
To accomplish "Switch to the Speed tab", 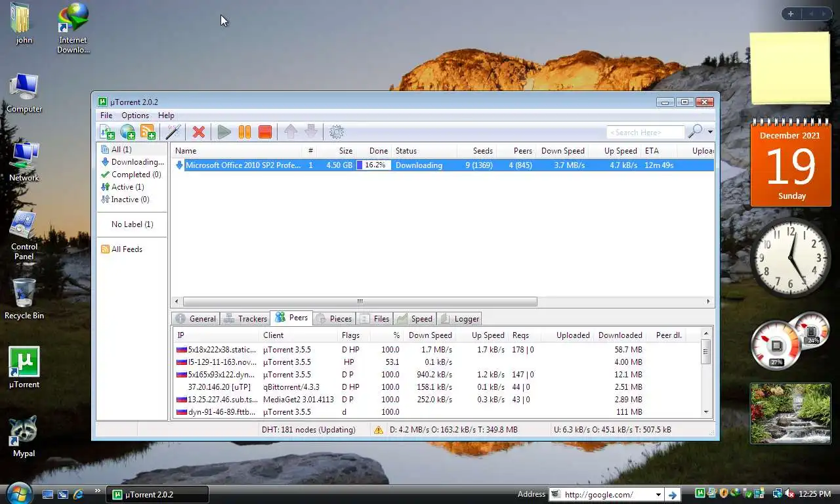I will click(414, 319).
